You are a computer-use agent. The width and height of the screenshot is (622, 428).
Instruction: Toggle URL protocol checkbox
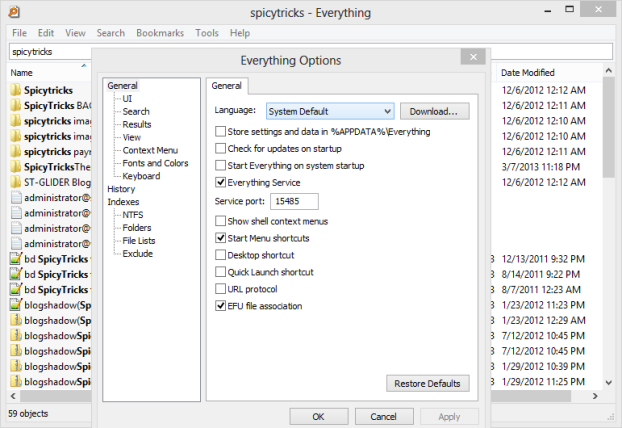220,289
